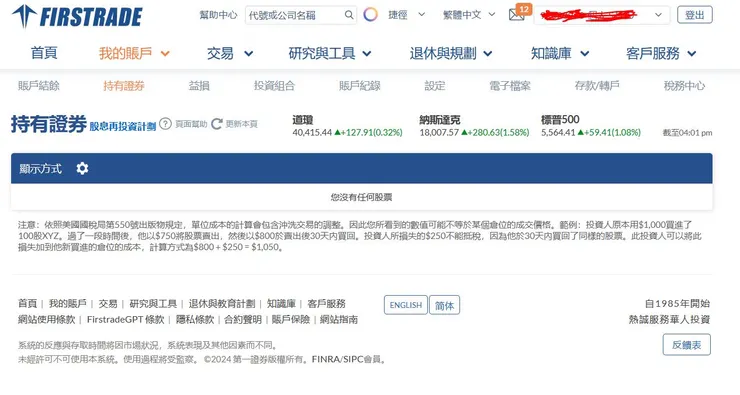Go to 首頁 in main navigation
Viewport: 740px width, 395px height.
(x=44, y=53)
